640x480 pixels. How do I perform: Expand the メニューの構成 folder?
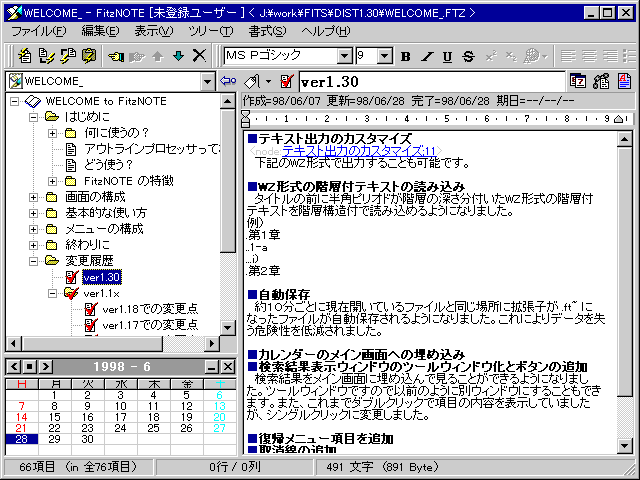(33, 229)
